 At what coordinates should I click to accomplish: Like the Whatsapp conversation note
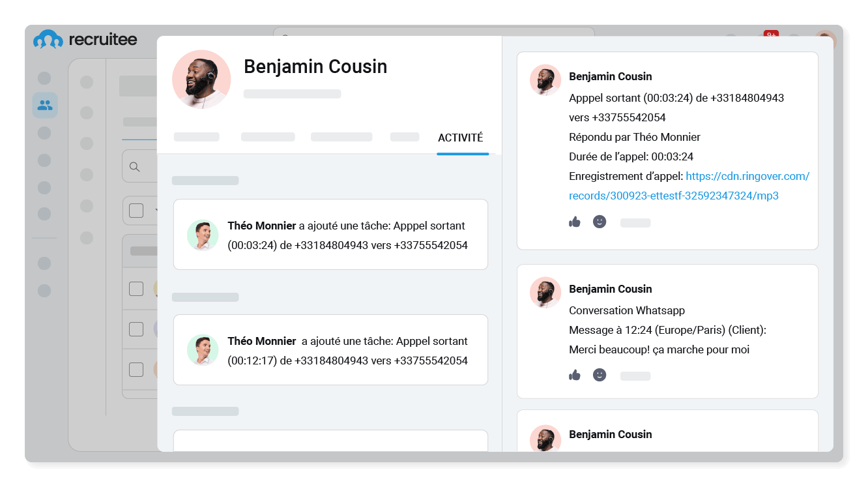click(574, 375)
